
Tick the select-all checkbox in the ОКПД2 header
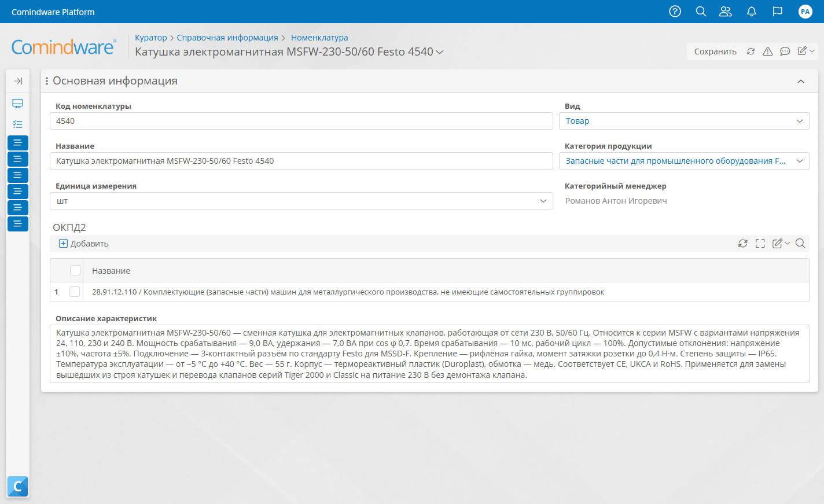[75, 270]
